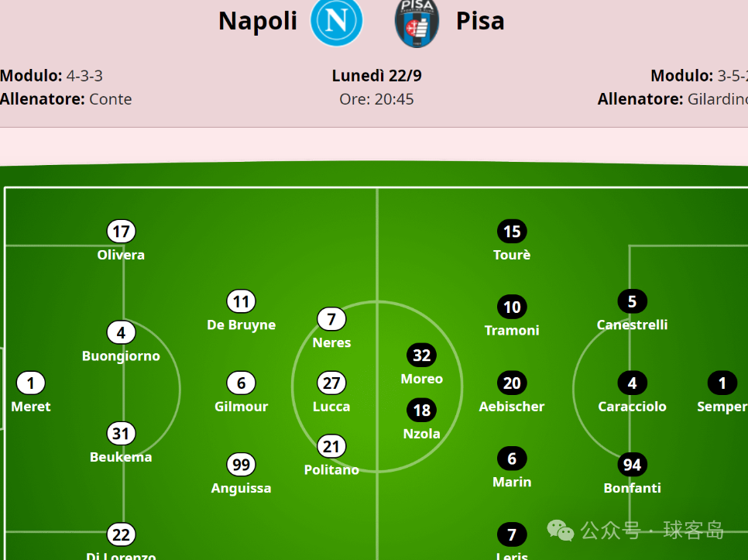Click the Allenatore Conte text
The image size is (748, 560).
click(66, 99)
